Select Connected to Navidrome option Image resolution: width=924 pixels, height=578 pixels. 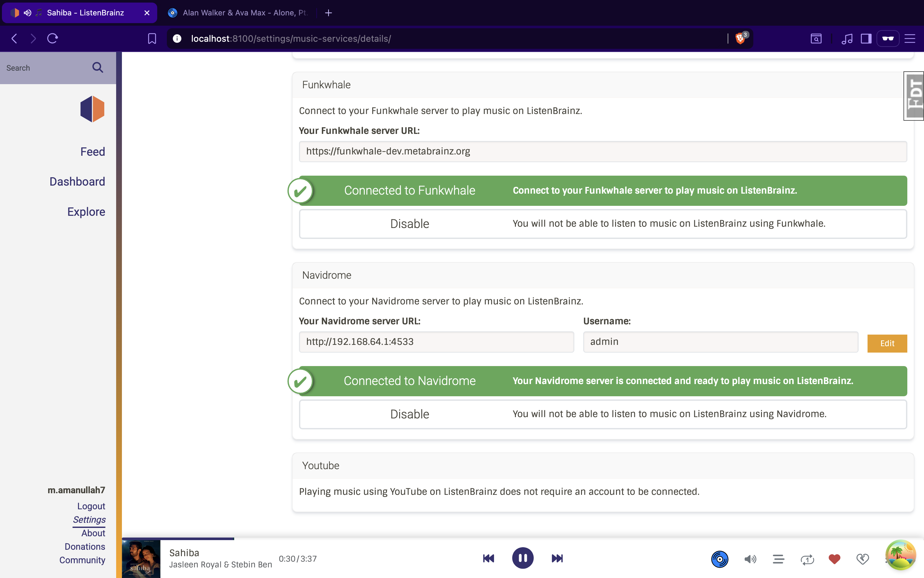click(x=603, y=381)
